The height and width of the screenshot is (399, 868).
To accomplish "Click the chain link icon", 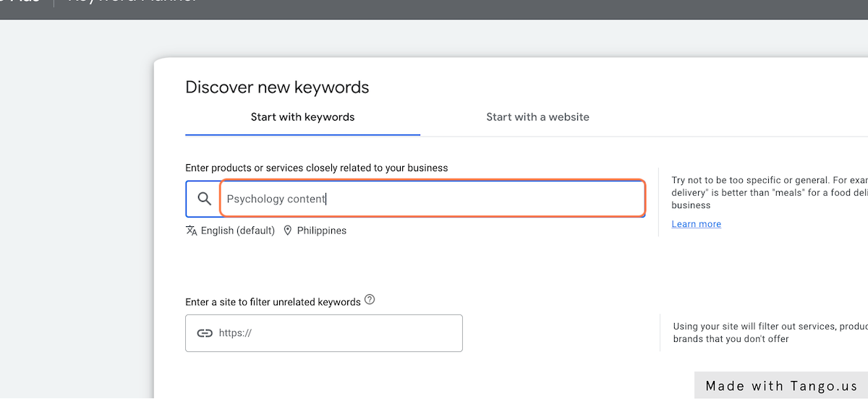I will [205, 333].
